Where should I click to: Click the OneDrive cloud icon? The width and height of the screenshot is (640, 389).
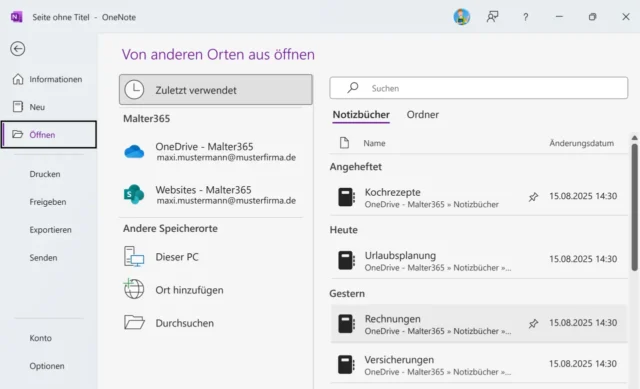134,152
